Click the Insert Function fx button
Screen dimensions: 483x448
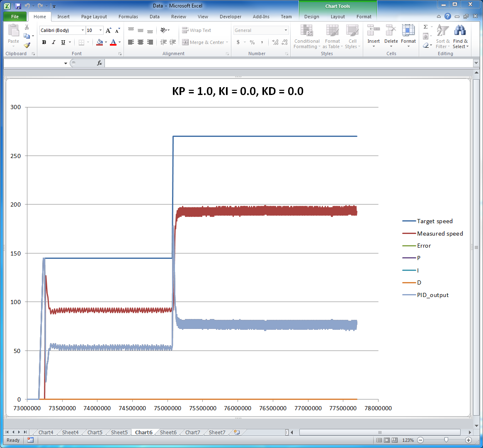(99, 63)
